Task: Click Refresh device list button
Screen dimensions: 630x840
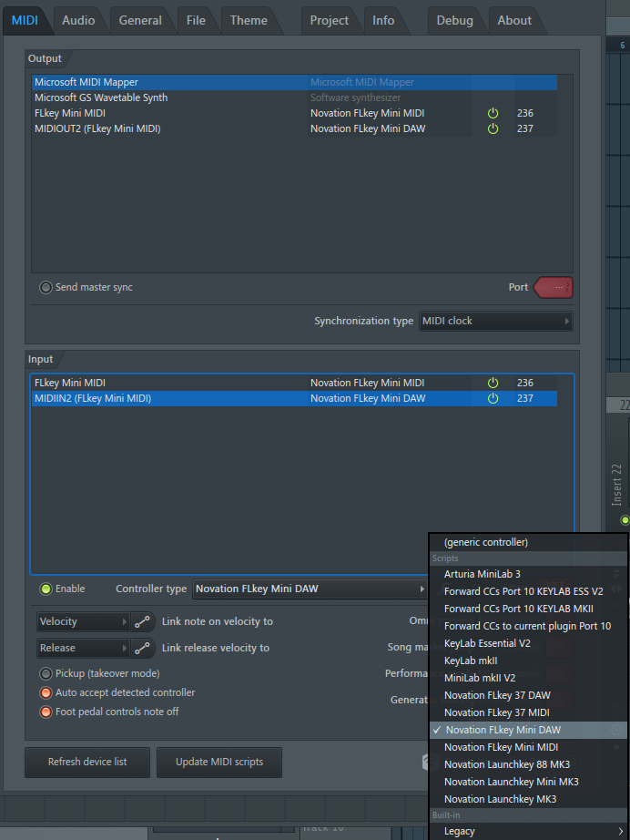Action: [x=87, y=762]
